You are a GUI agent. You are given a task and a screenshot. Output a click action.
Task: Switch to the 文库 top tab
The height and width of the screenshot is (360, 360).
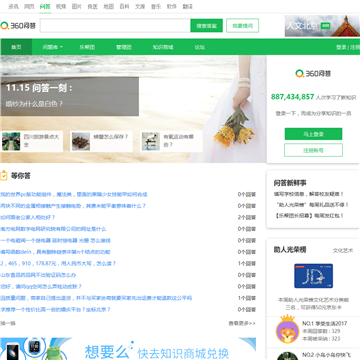pyautogui.click(x=140, y=6)
